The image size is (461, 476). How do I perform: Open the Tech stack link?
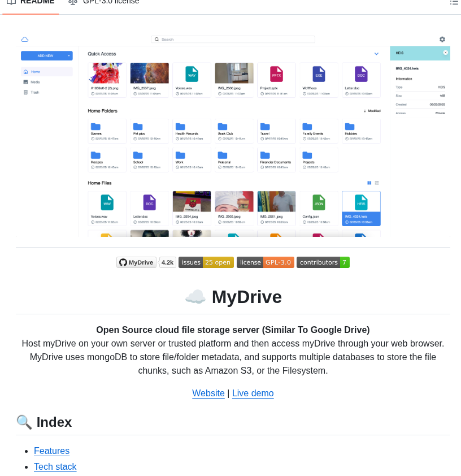click(x=55, y=466)
